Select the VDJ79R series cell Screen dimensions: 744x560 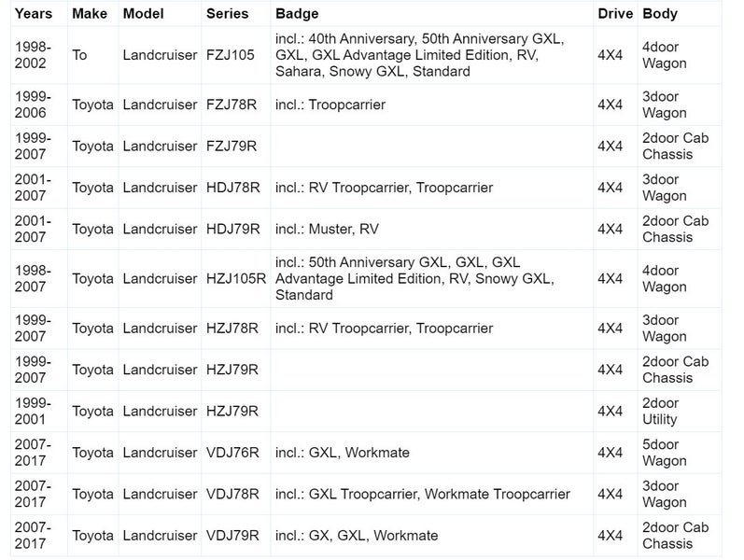[232, 536]
